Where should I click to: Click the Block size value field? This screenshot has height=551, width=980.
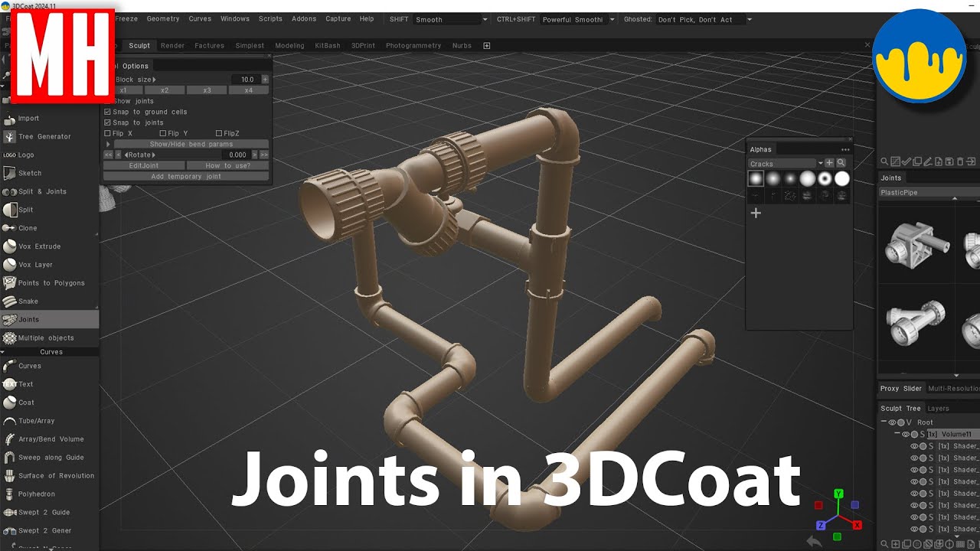pyautogui.click(x=247, y=80)
